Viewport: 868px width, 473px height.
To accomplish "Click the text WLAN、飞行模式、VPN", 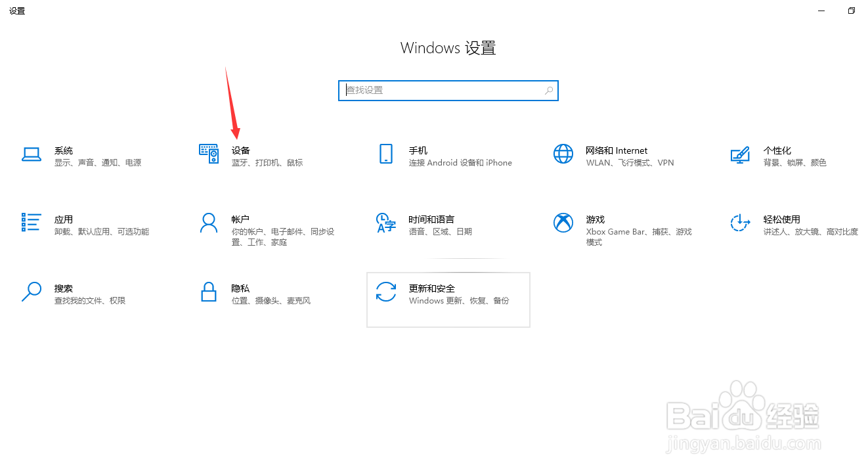I will tap(630, 163).
